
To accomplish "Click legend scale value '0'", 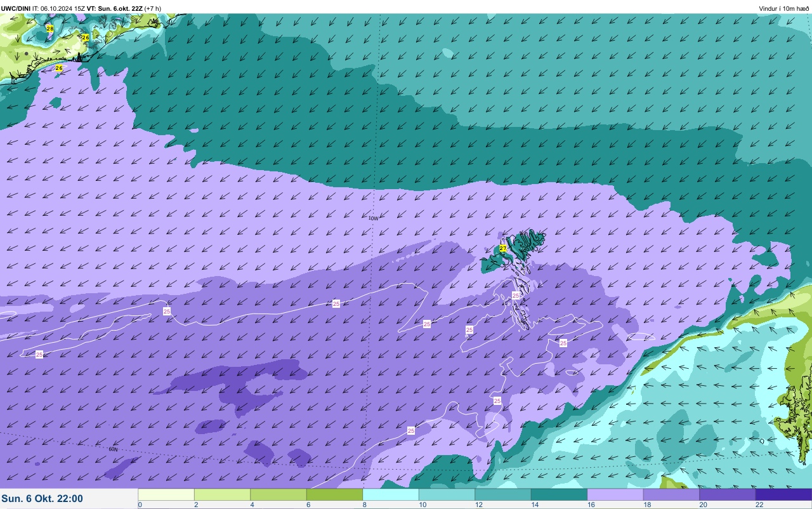I will pos(140,505).
